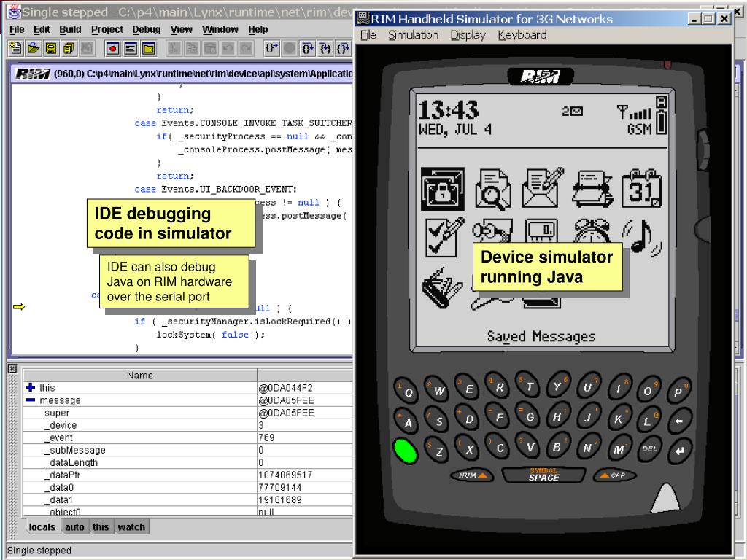Click the 'Single stepped' status bar text
This screenshot has height=560, width=747.
[x=39, y=551]
